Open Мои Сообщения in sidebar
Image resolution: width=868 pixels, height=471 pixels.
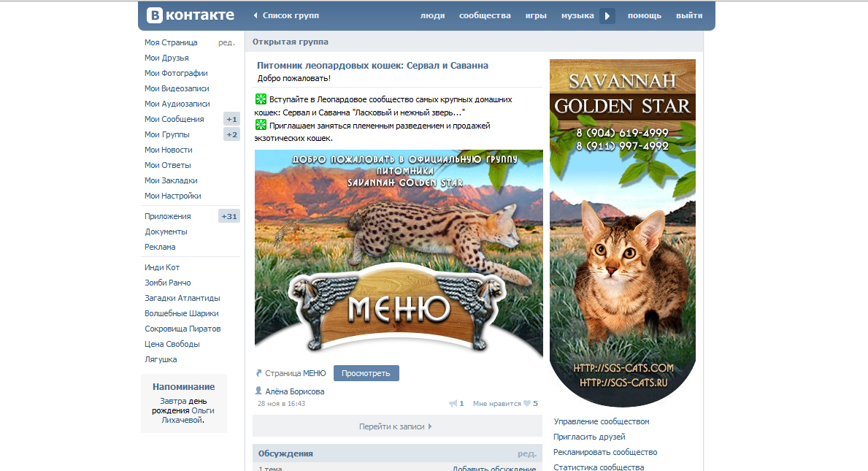[x=174, y=119]
